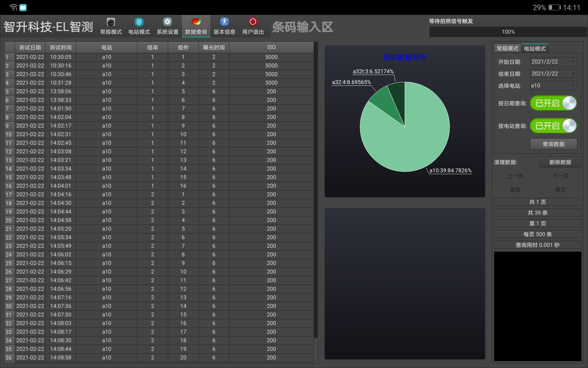Toggle the 按电站查询 switch
588x368 pixels.
point(553,126)
